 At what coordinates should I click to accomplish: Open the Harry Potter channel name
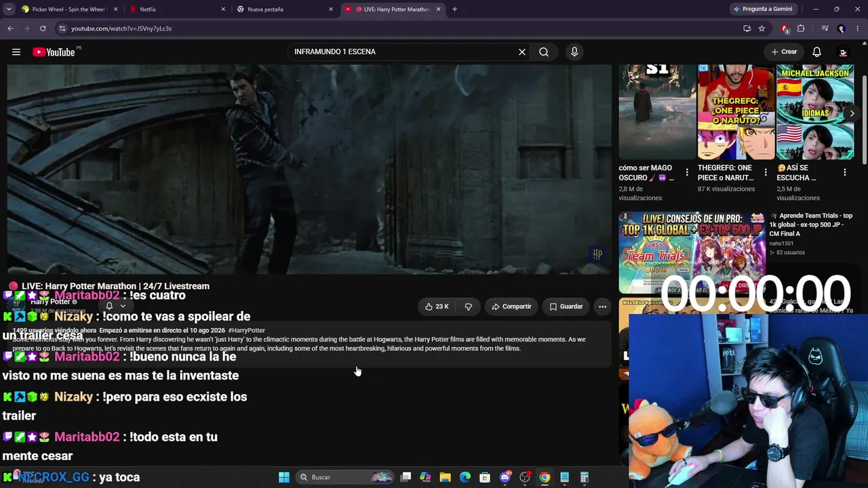(x=51, y=302)
